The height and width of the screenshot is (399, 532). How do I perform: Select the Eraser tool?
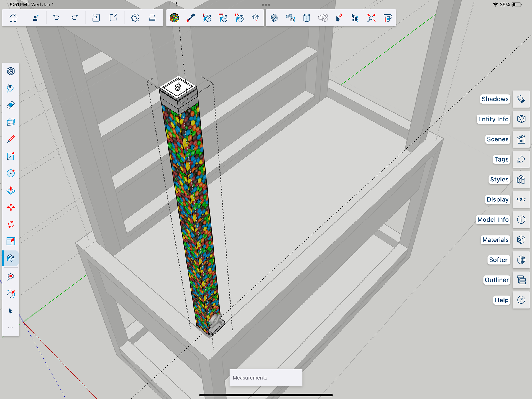click(x=11, y=105)
